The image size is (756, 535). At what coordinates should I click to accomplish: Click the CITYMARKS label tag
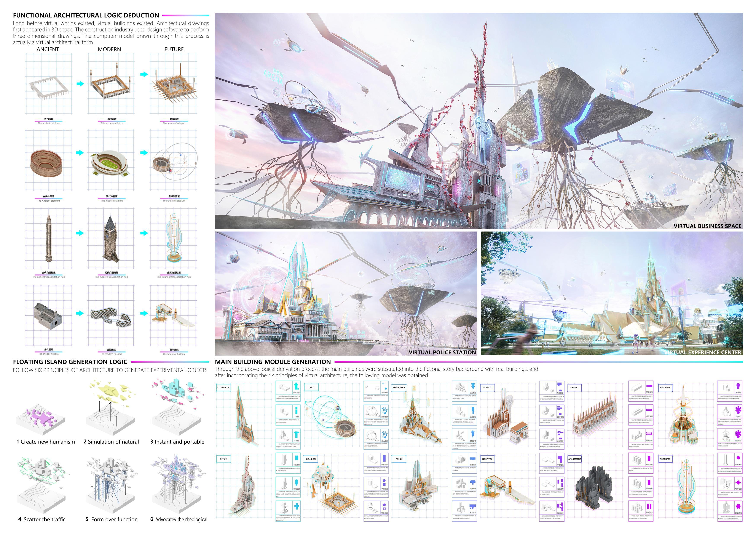[x=223, y=388]
